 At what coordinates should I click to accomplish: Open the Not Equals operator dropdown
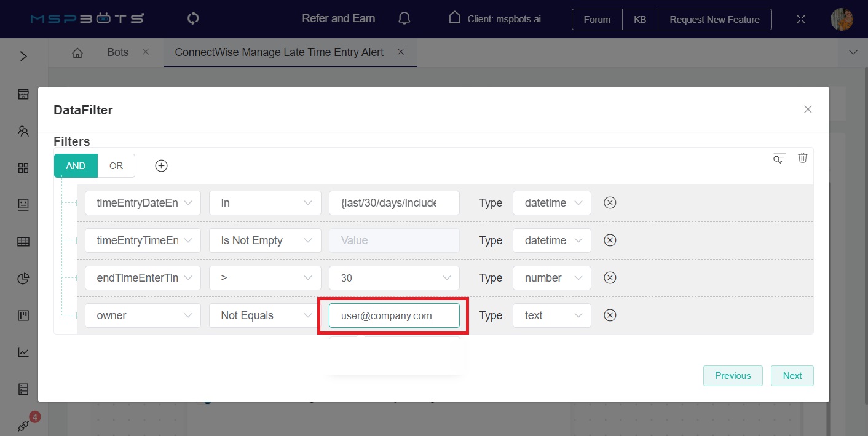pos(264,315)
